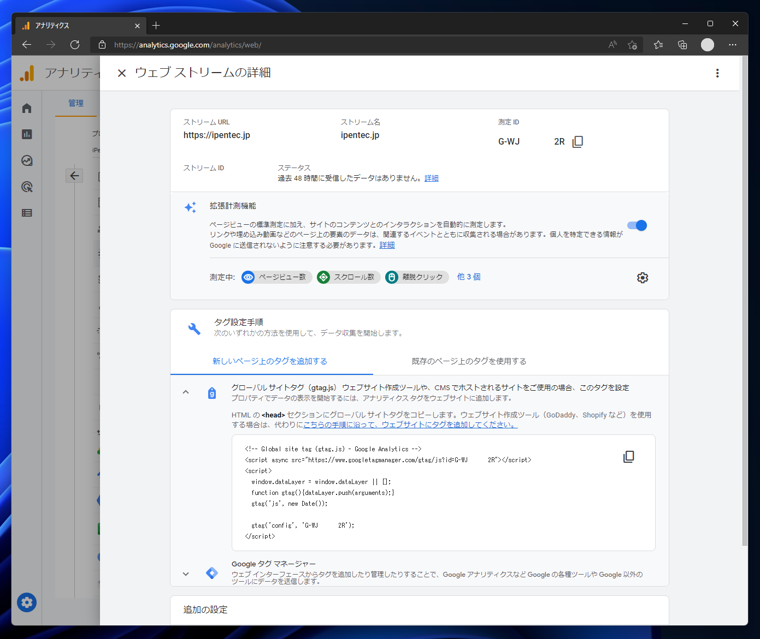The width and height of the screenshot is (760, 639).
Task: Open the Admin gear at sidebar bottom
Action: point(27,602)
